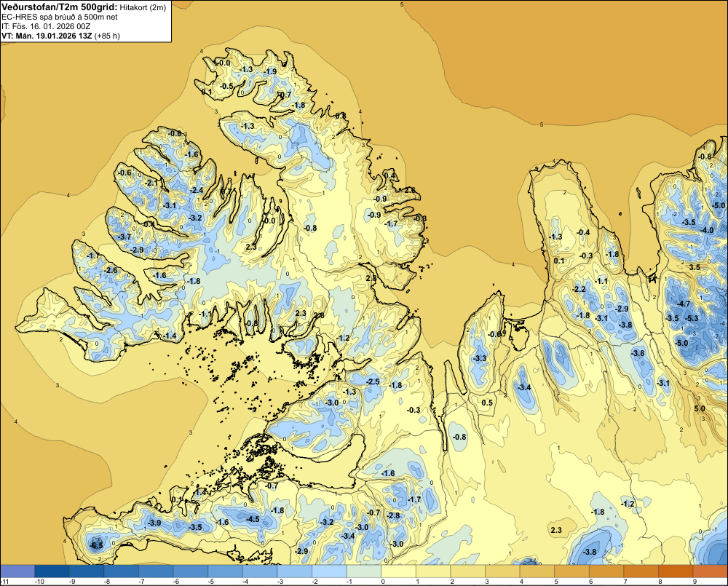
Task: Click the positive 0.5 temperature label
Action: coord(487,403)
